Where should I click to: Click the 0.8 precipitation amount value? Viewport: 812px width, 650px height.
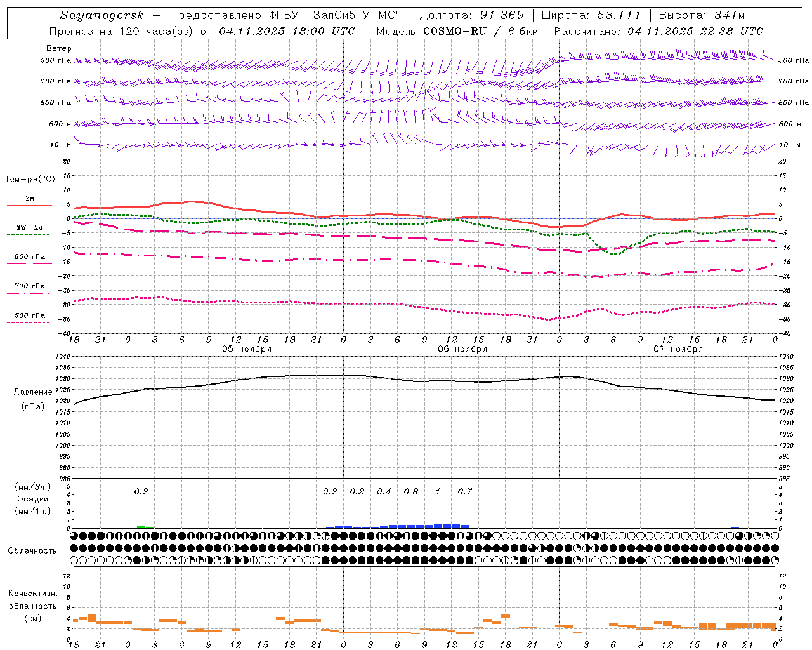pos(411,491)
